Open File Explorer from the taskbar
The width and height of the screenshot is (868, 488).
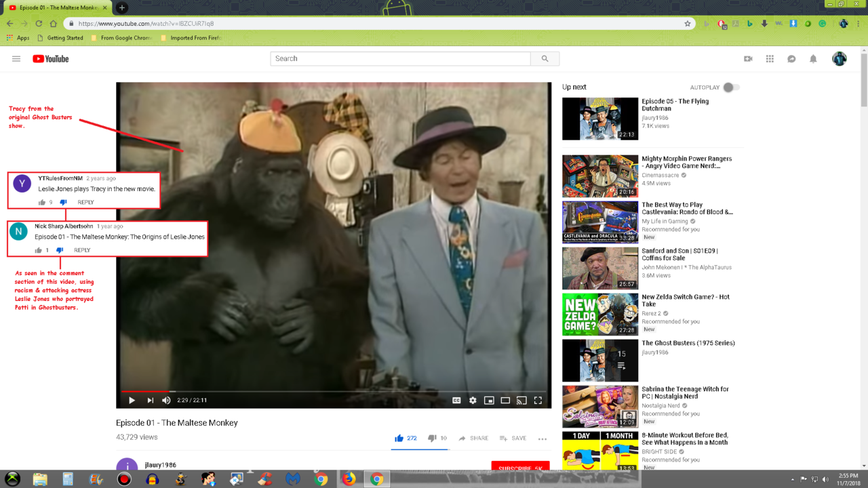40,479
